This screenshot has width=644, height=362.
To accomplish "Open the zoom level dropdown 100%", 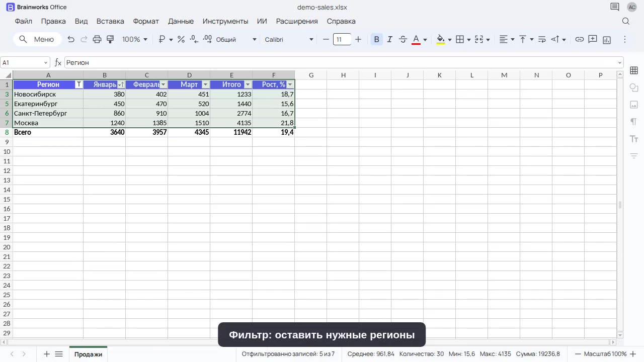I will 135,39.
